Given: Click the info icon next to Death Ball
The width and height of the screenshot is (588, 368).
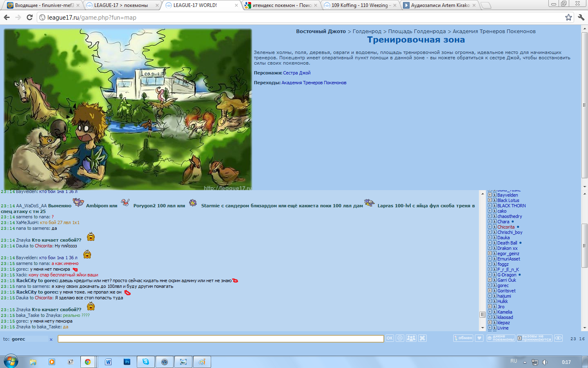Looking at the screenshot, I should click(494, 243).
